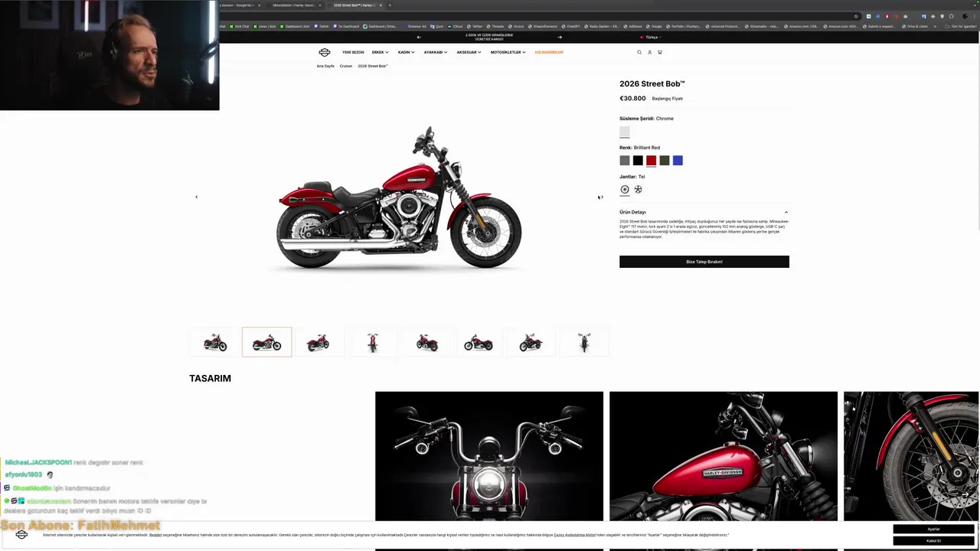Click the TASARIM section heading
Screen dimensions: 980x551
click(210, 378)
